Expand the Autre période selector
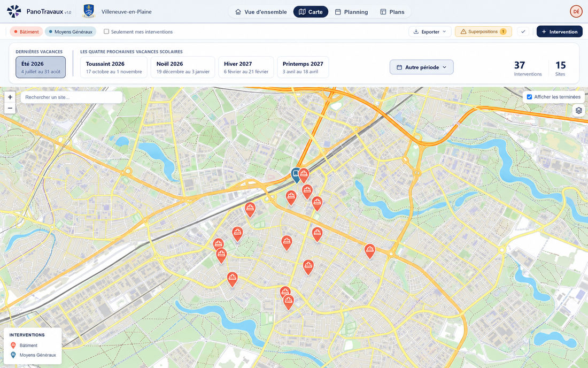Image resolution: width=588 pixels, height=368 pixels. pos(422,67)
